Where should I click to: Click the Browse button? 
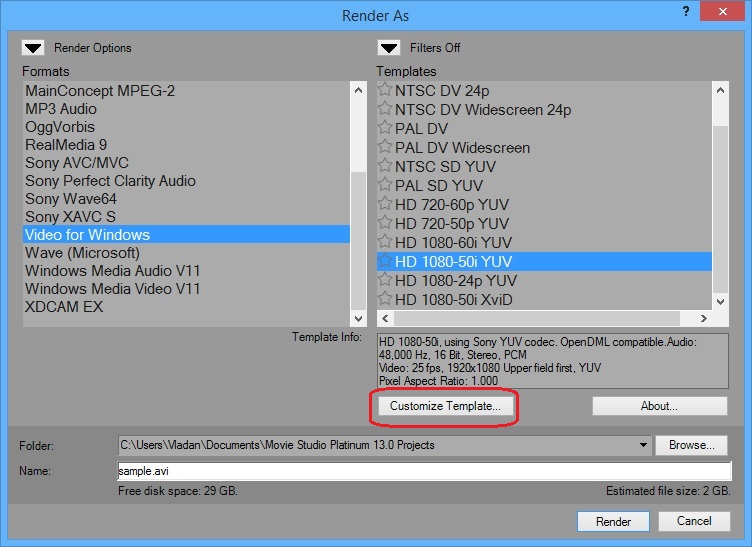tap(692, 445)
